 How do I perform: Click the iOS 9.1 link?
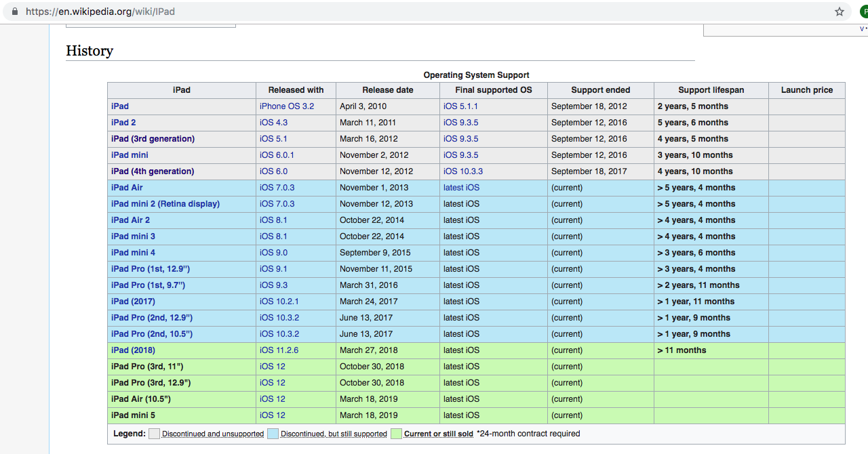[273, 269]
